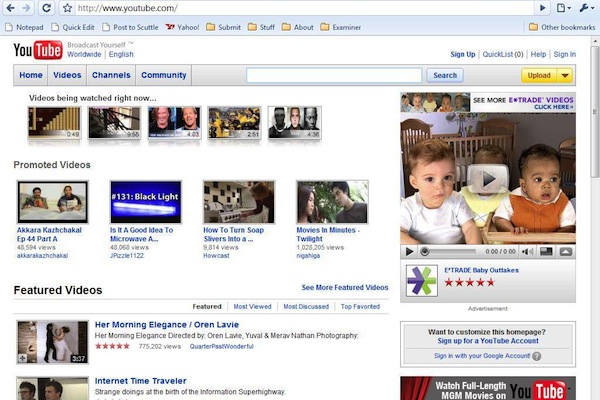600x400 pixels.
Task: Click the Search button
Action: (x=445, y=75)
